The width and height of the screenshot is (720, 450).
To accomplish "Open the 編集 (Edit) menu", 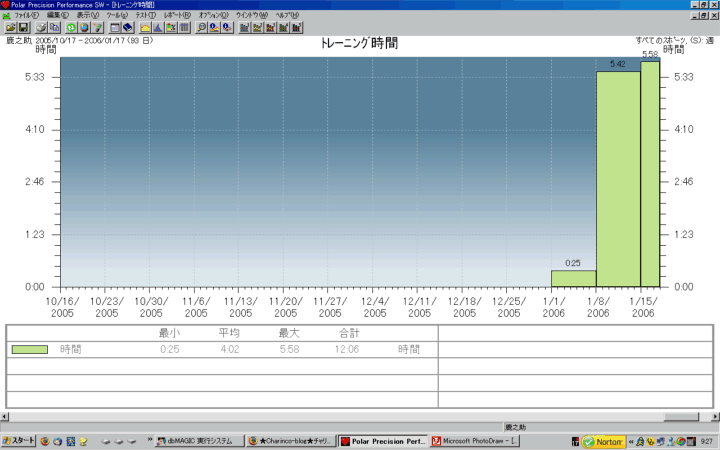I will click(x=58, y=16).
